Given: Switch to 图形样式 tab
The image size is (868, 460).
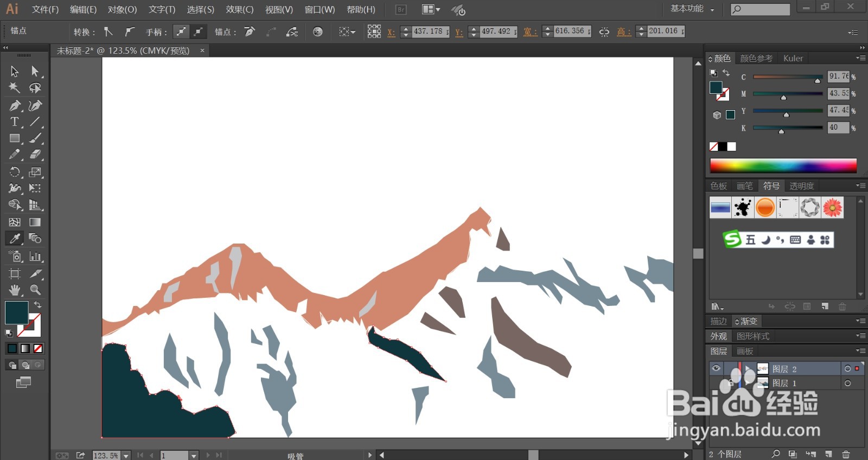Looking at the screenshot, I should (753, 336).
